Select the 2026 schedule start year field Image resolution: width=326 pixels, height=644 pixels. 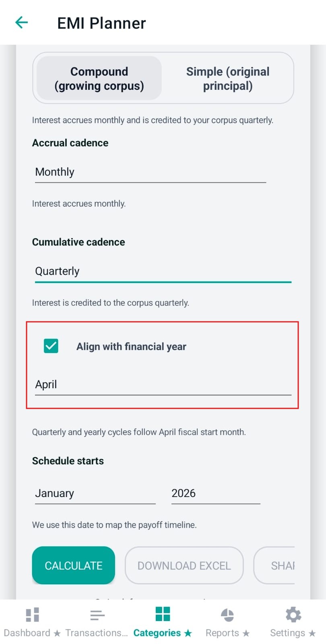215,493
